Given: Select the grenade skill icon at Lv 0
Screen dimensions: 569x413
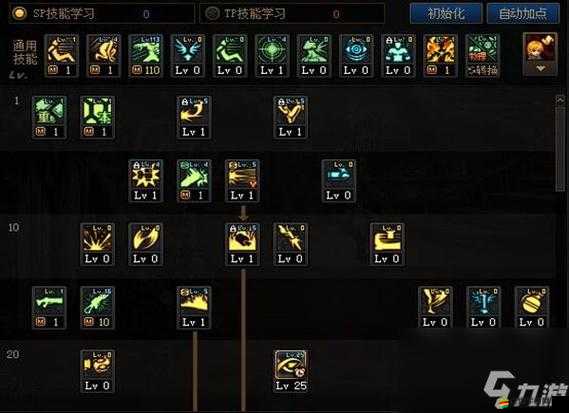Looking at the screenshot, I should point(532,307).
